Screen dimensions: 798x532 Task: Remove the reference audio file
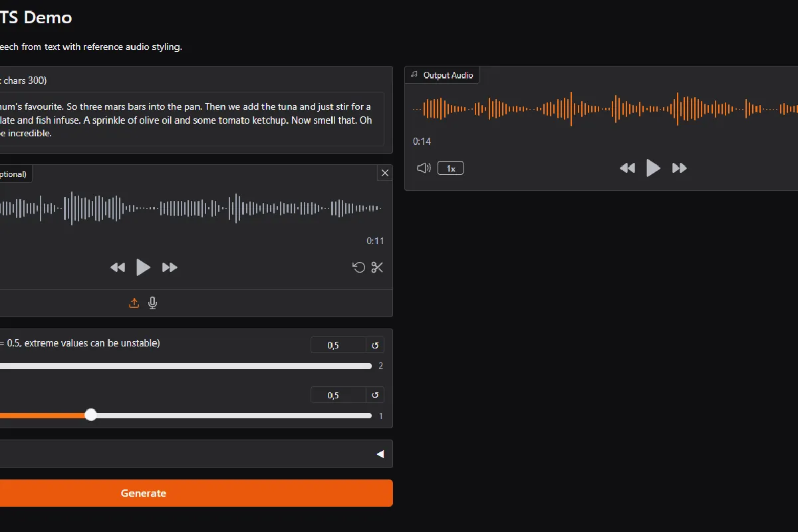[385, 173]
